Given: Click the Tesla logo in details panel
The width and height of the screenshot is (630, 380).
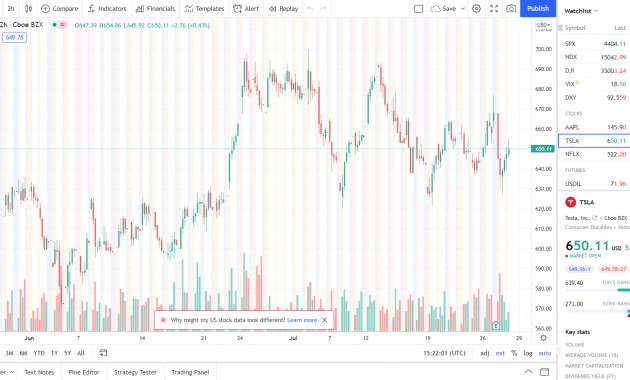Looking at the screenshot, I should [x=570, y=202].
